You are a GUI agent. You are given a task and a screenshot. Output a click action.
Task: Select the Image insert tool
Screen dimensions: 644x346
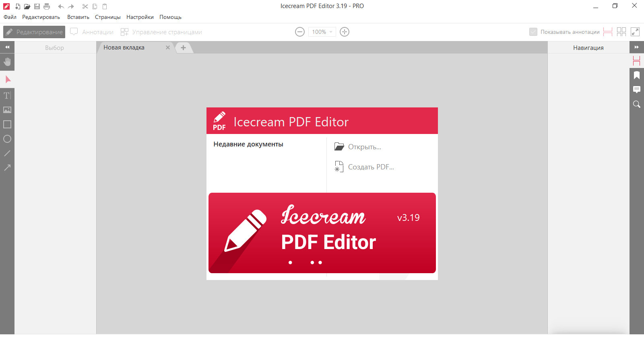click(x=7, y=110)
